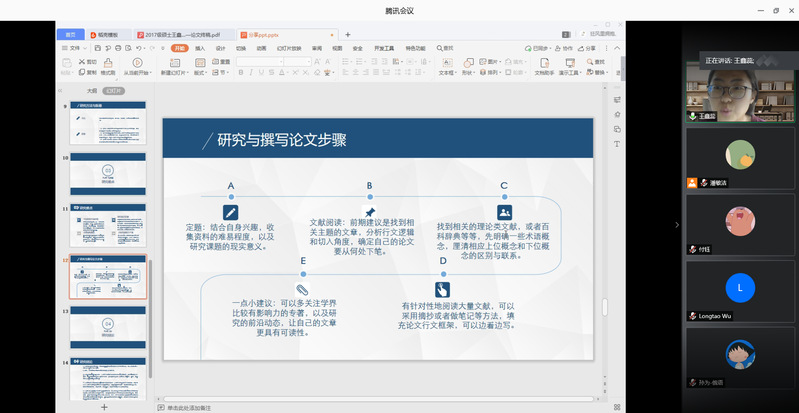799x413 pixels.
Task: Collapse the participant video sidebar arrow
Action: (x=677, y=225)
